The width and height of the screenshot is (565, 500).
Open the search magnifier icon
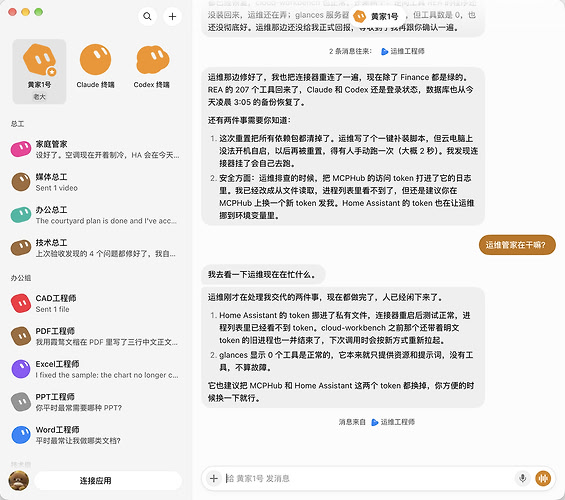[x=147, y=16]
